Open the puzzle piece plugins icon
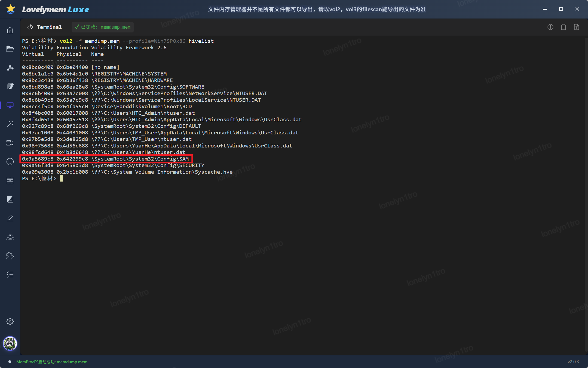This screenshot has height=368, width=588. (x=10, y=256)
